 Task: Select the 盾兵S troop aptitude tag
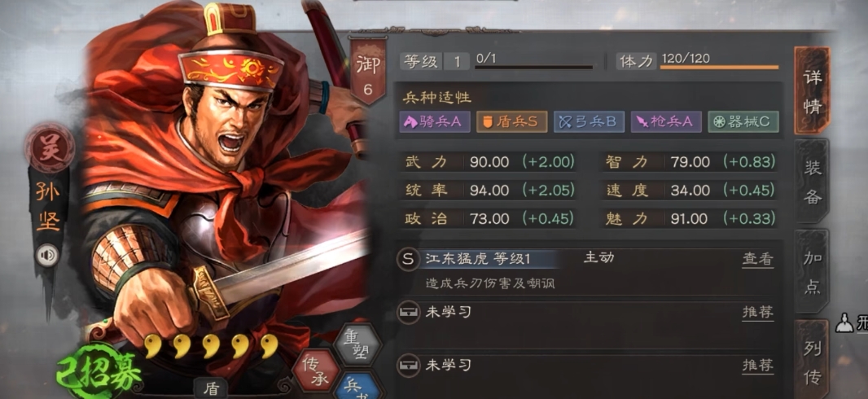tap(511, 122)
